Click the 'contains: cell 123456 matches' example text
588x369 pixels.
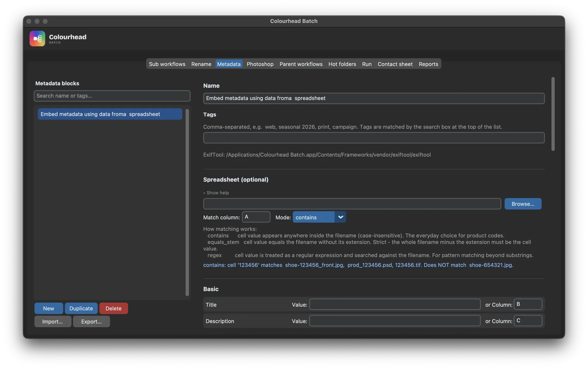pyautogui.click(x=358, y=265)
